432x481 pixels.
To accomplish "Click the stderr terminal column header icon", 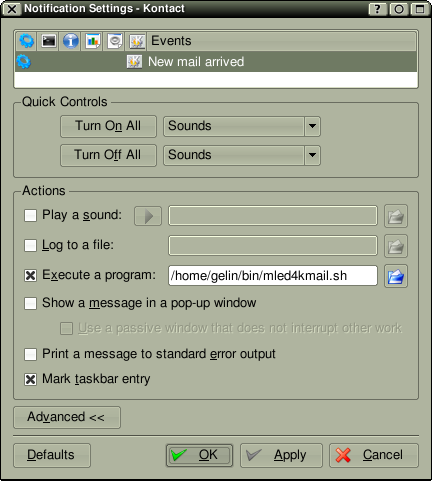I will [49, 41].
